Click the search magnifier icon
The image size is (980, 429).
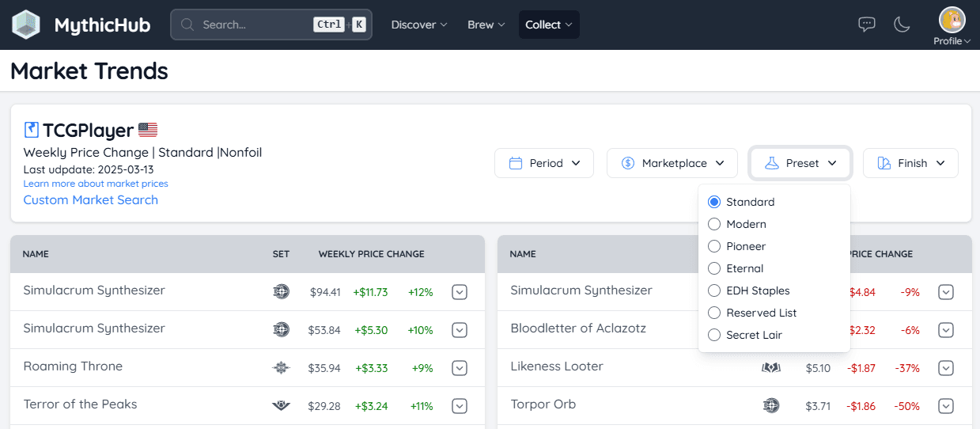[187, 25]
